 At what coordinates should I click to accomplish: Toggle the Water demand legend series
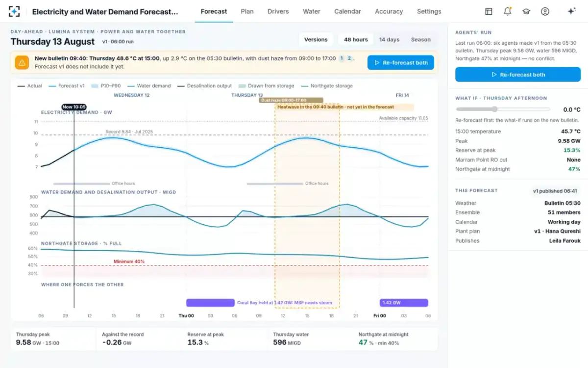[149, 86]
